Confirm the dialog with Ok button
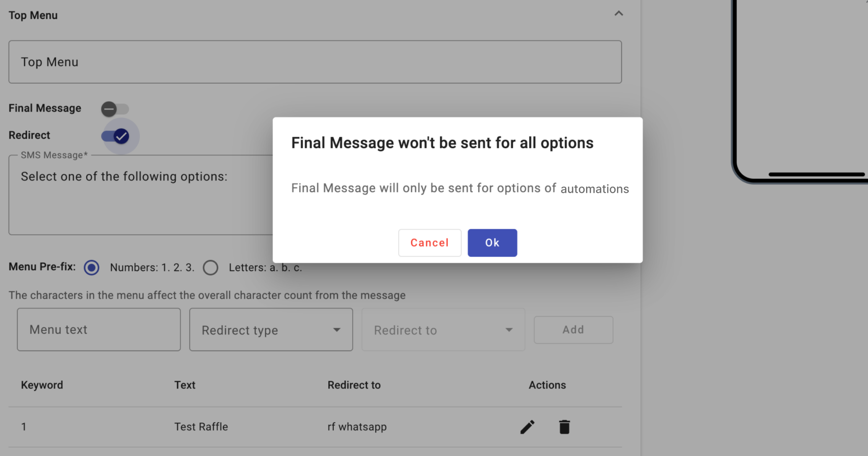Image resolution: width=868 pixels, height=456 pixels. point(492,243)
